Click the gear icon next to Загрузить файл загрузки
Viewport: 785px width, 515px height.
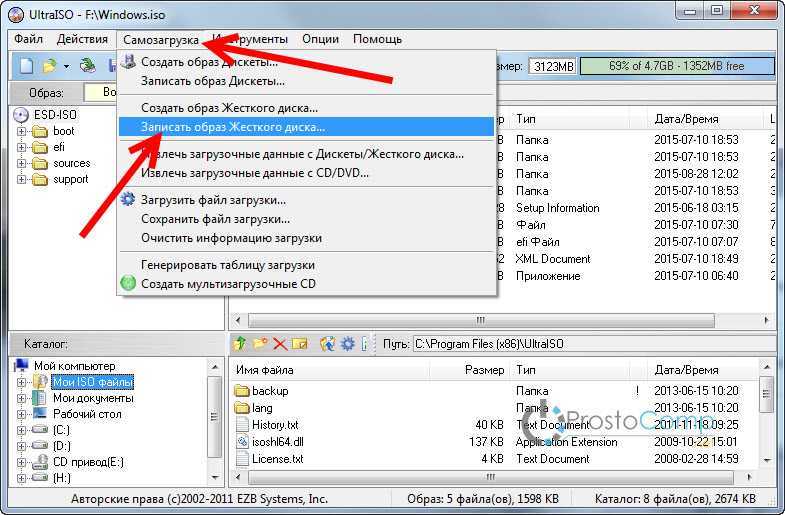pyautogui.click(x=128, y=199)
